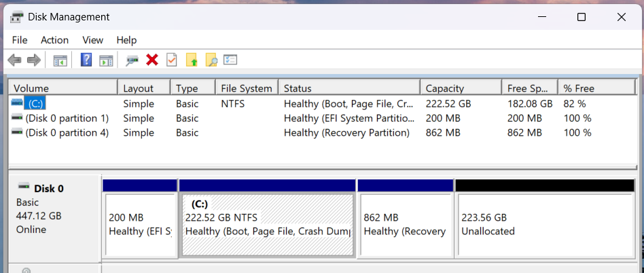Click the checklist settings toolbar icon

point(230,60)
